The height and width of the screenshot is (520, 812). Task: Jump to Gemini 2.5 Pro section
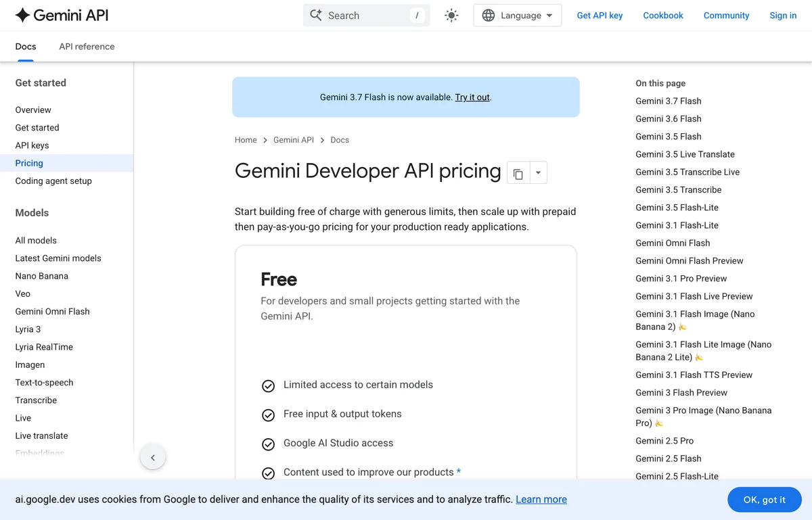[664, 441]
